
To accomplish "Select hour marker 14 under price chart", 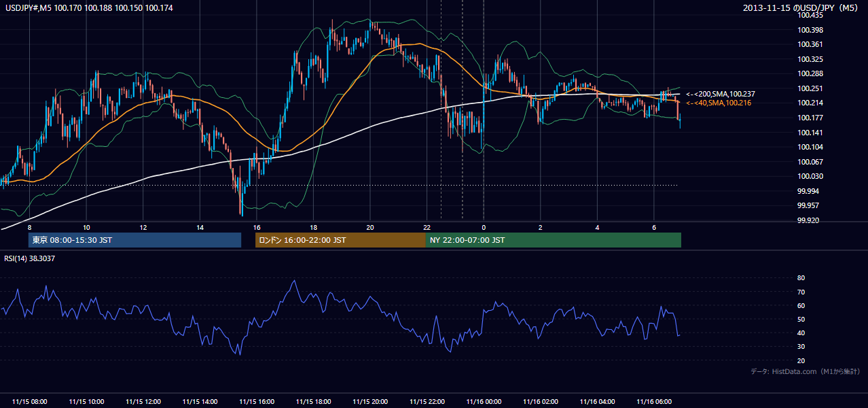I will 200,227.
